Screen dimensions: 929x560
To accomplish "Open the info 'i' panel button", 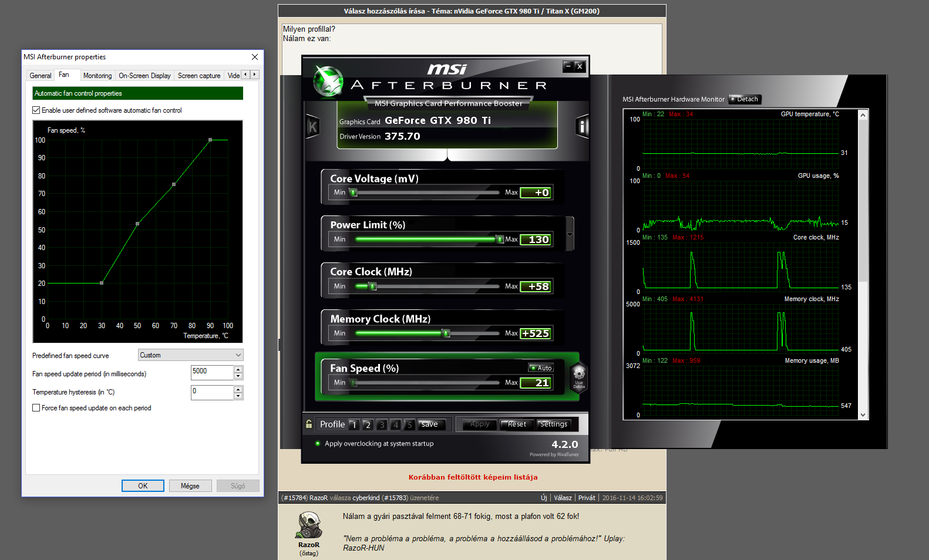I will click(582, 126).
